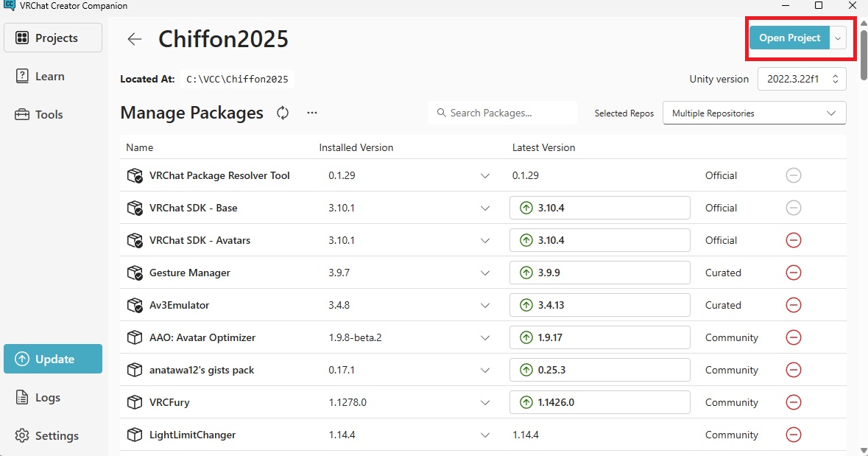
Task: Click the Open Project button
Action: coord(789,38)
